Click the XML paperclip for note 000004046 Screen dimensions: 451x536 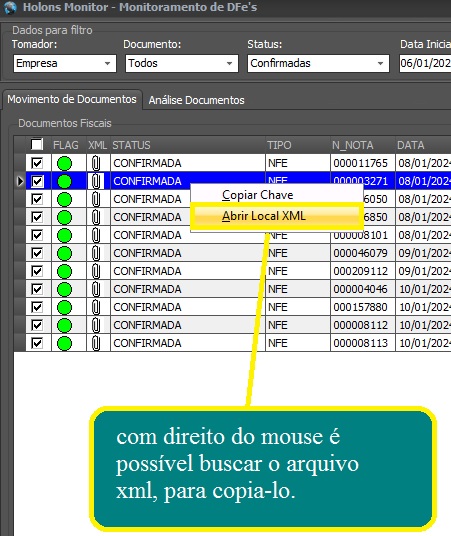click(96, 289)
